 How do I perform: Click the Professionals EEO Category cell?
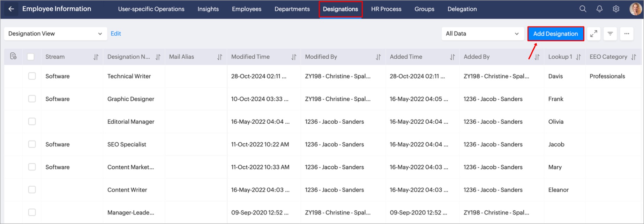click(607, 76)
